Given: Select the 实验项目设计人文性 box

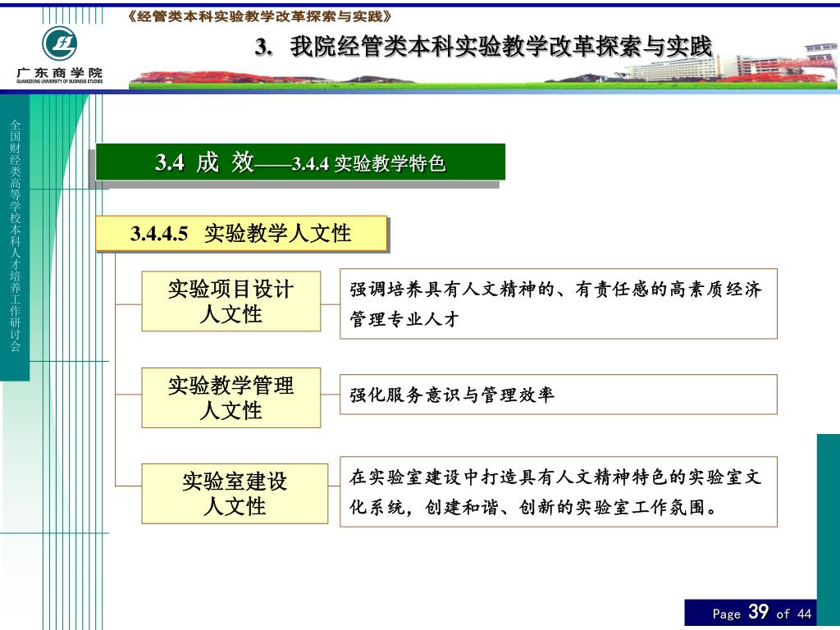Looking at the screenshot, I should coord(231,301).
